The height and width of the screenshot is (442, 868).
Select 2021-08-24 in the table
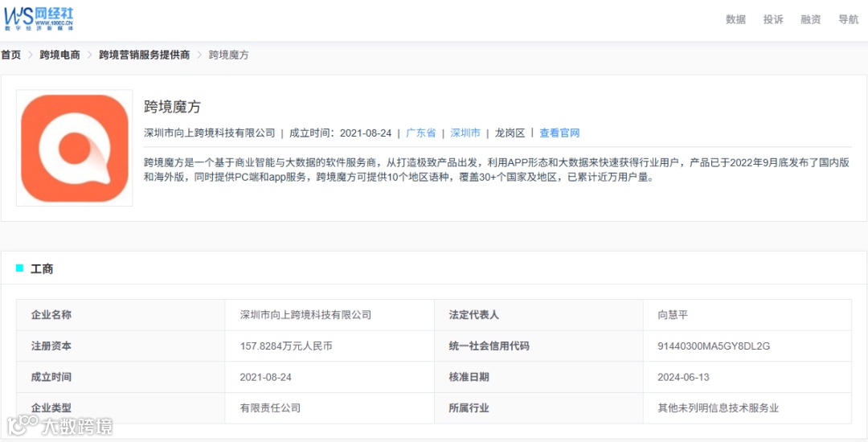pyautogui.click(x=266, y=377)
